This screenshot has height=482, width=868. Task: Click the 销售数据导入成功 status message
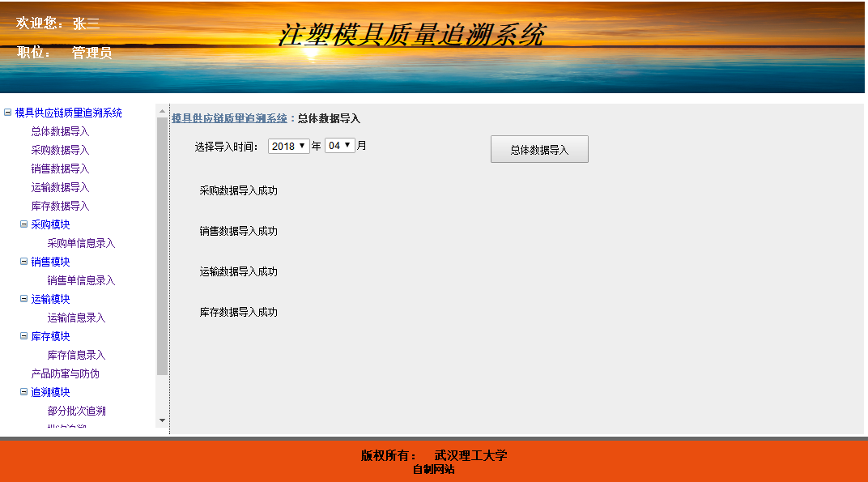(239, 231)
